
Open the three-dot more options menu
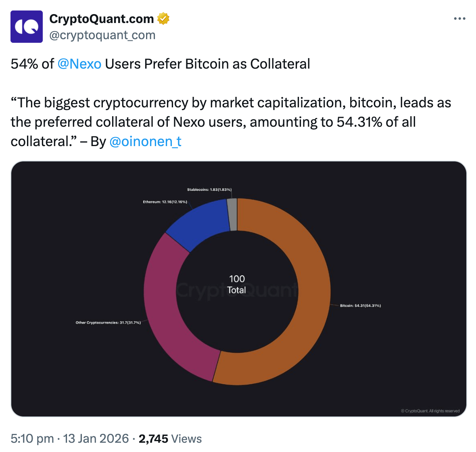coord(459,19)
